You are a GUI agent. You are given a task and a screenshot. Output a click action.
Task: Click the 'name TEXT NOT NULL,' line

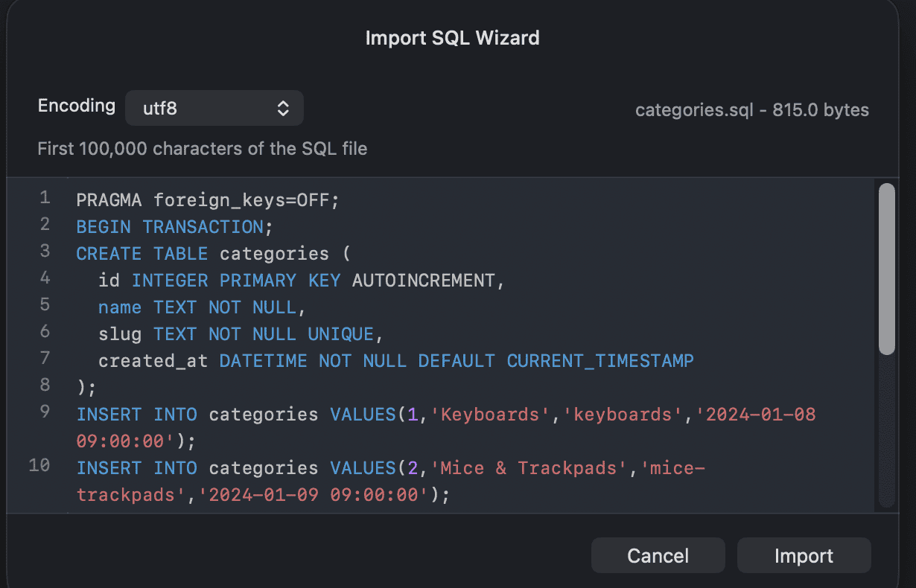[202, 307]
